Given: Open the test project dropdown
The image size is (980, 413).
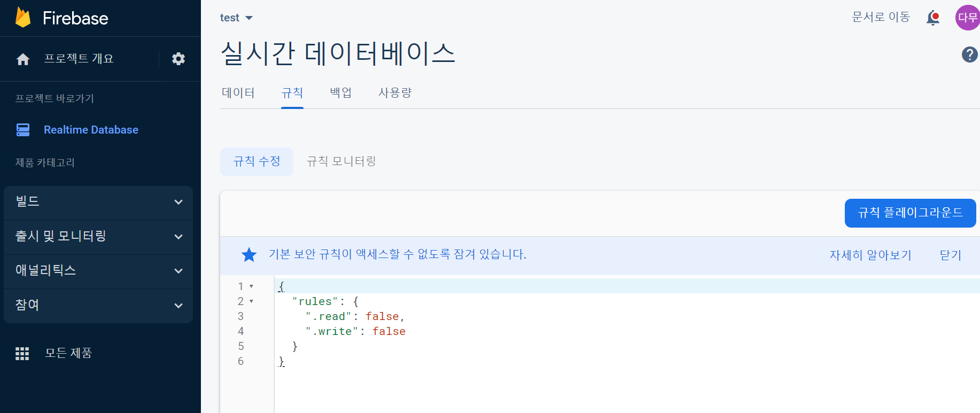Looking at the screenshot, I should click(236, 18).
